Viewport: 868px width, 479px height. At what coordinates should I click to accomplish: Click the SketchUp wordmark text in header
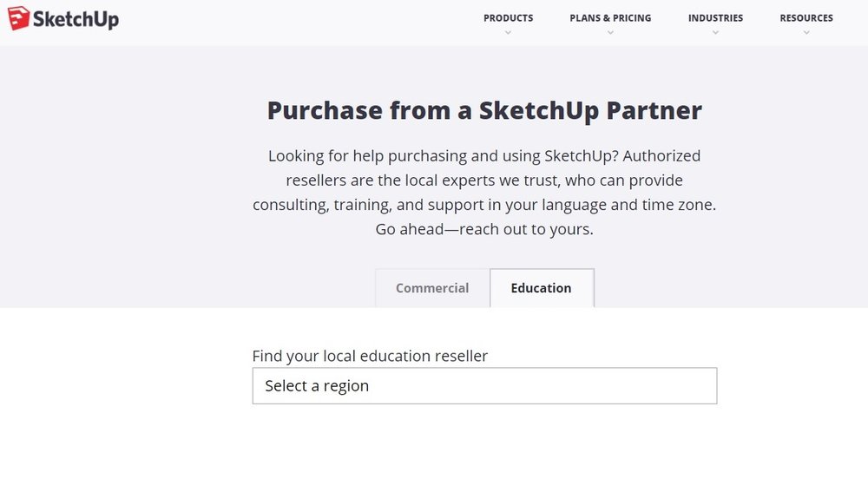[x=76, y=18]
